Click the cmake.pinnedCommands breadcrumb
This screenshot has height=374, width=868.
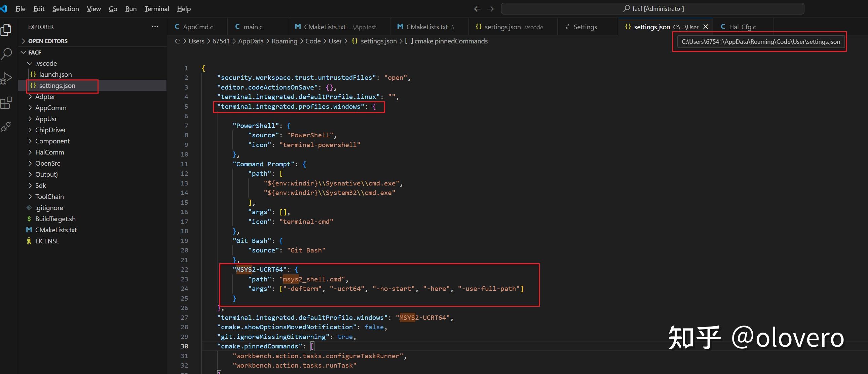click(451, 41)
